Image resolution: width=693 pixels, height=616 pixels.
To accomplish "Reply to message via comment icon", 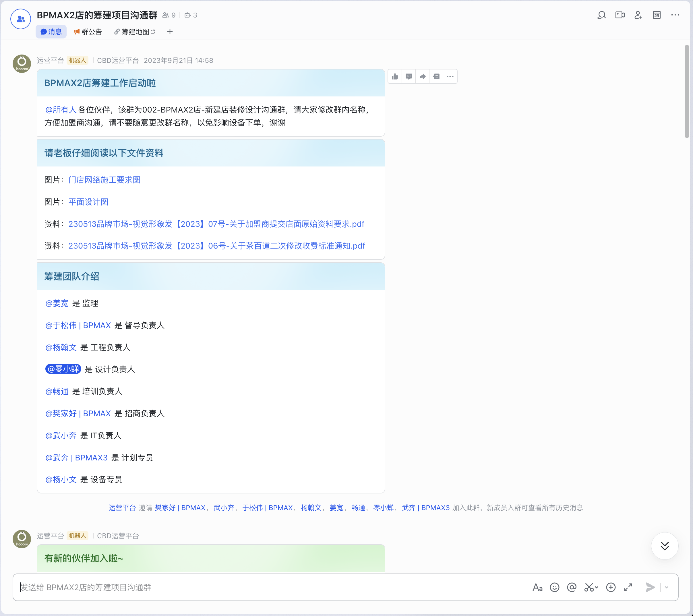I will (409, 77).
